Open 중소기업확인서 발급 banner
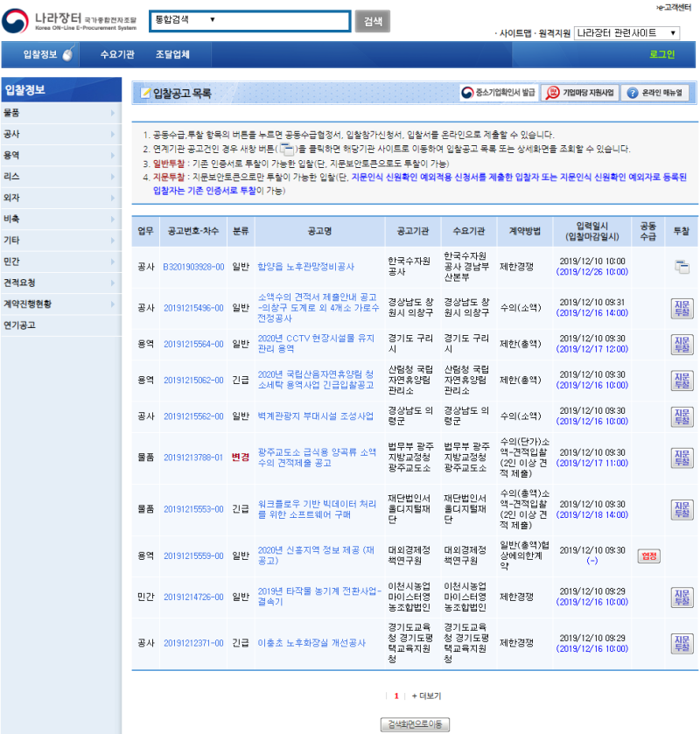The width and height of the screenshot is (700, 734). [x=498, y=93]
